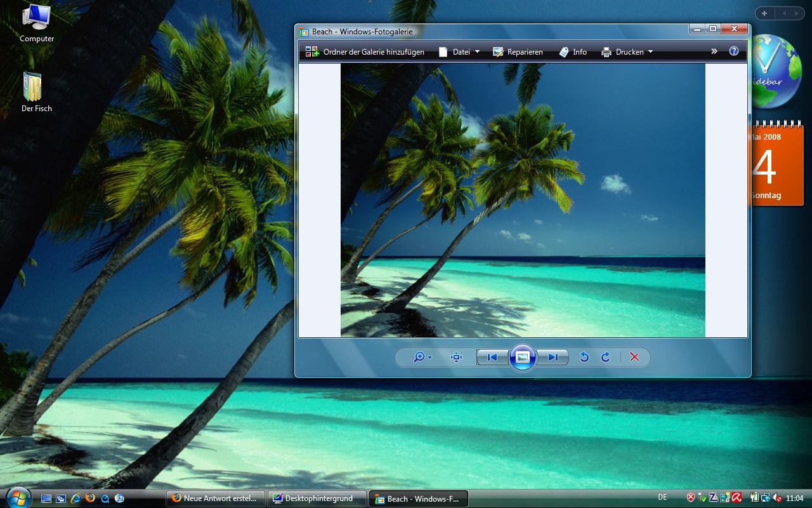Click the 11:04 clock in the taskbar
Screen dimensions: 812x508
coord(795,498)
